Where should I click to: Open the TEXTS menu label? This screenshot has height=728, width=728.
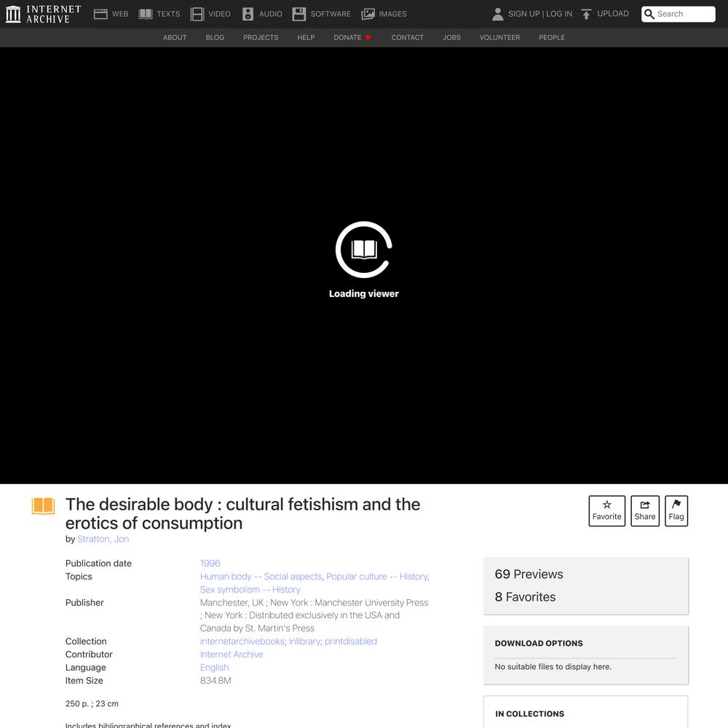click(168, 14)
